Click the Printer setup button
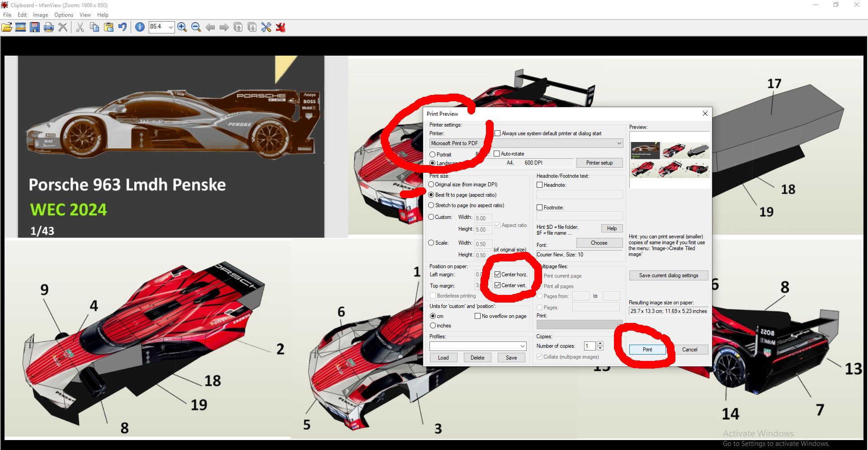This screenshot has width=868, height=450. 599,163
